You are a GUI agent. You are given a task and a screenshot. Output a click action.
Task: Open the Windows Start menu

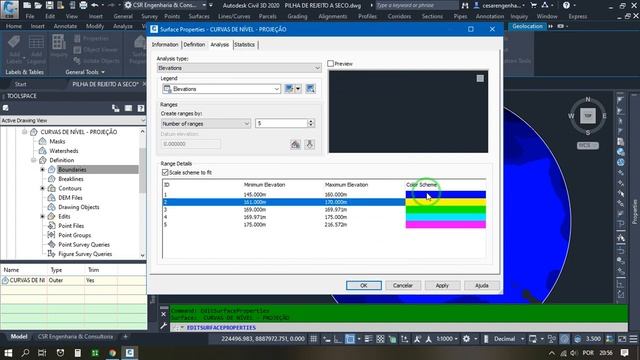coord(8,353)
